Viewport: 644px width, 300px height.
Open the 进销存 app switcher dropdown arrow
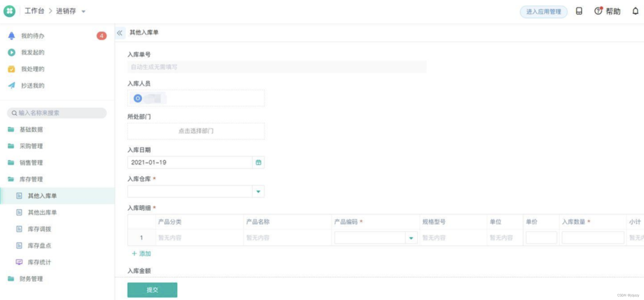coord(84,12)
